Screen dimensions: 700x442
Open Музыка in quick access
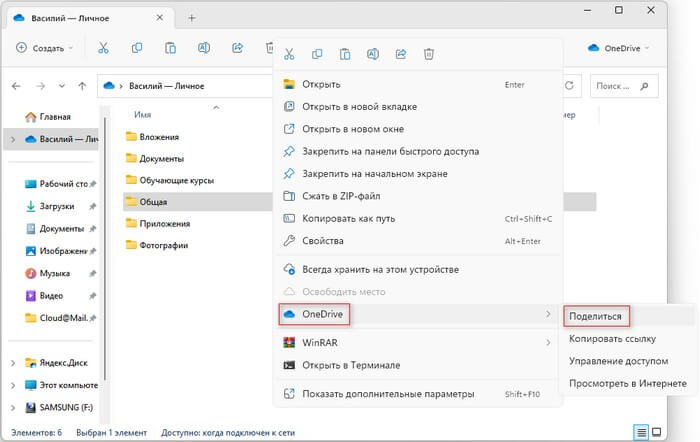[53, 273]
